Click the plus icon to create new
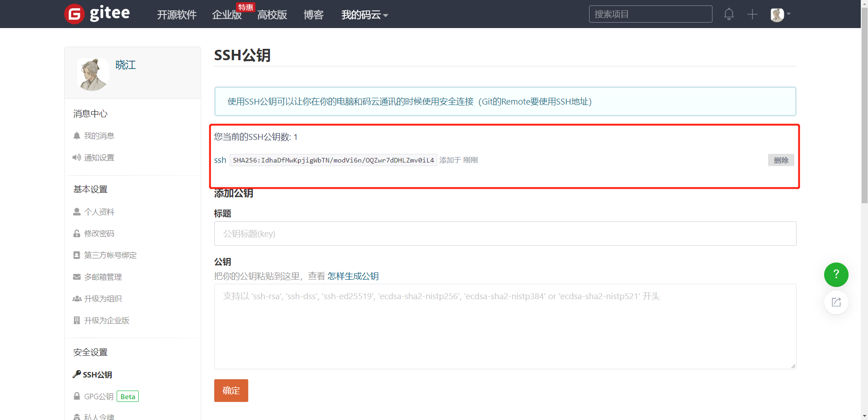Viewport: 868px width, 420px height. pos(752,14)
